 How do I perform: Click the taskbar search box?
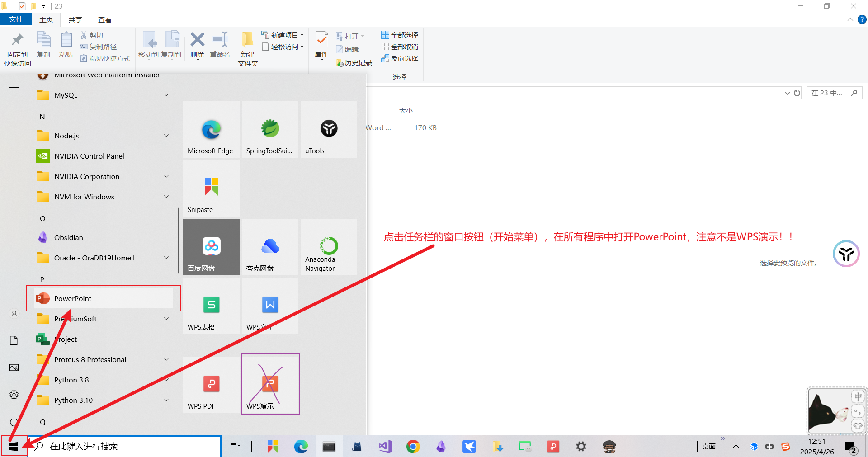point(125,447)
